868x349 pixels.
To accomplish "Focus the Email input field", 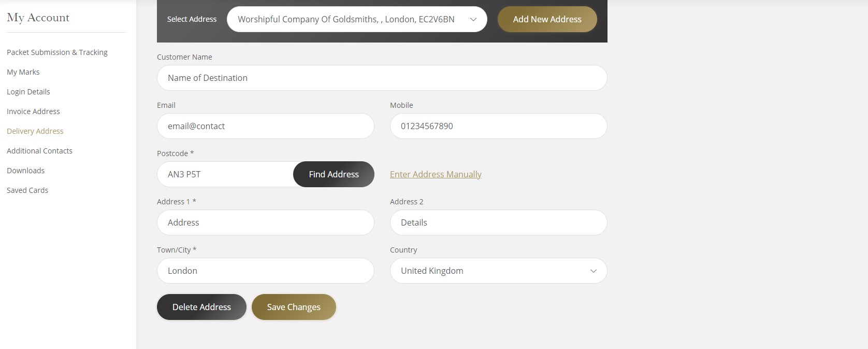I will 265,126.
